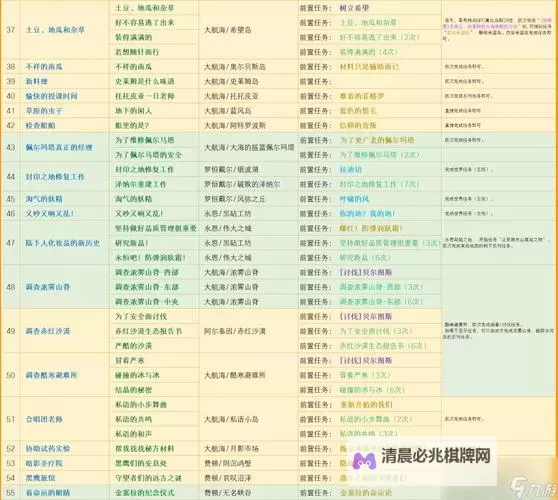
Task: Select sub-quest '永恒吧! 防弹润肤霜!'
Action: coord(150,258)
